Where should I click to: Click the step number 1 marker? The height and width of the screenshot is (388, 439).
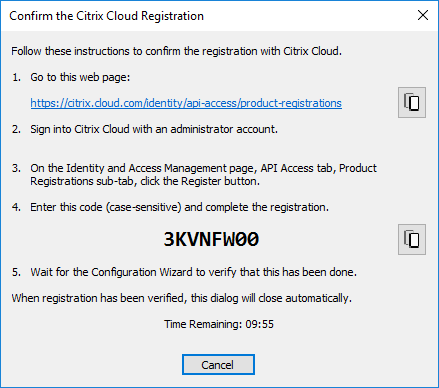pyautogui.click(x=16, y=77)
